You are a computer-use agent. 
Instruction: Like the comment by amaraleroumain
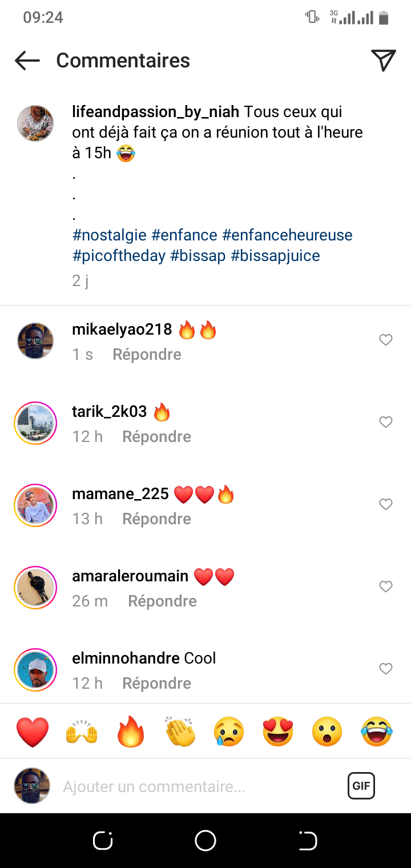click(x=386, y=586)
